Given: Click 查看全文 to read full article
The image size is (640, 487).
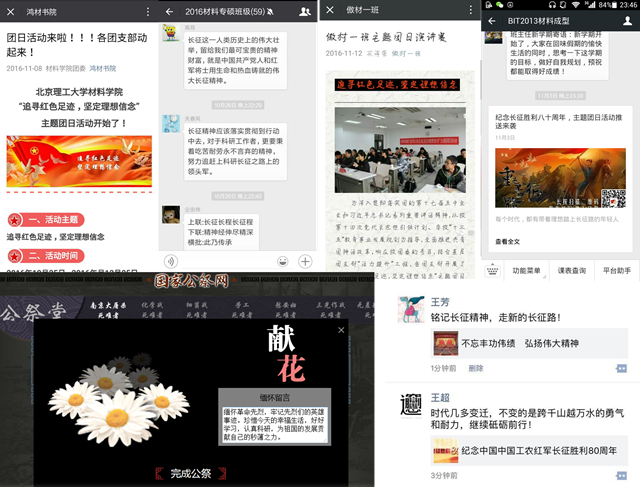Looking at the screenshot, I should pos(508,242).
